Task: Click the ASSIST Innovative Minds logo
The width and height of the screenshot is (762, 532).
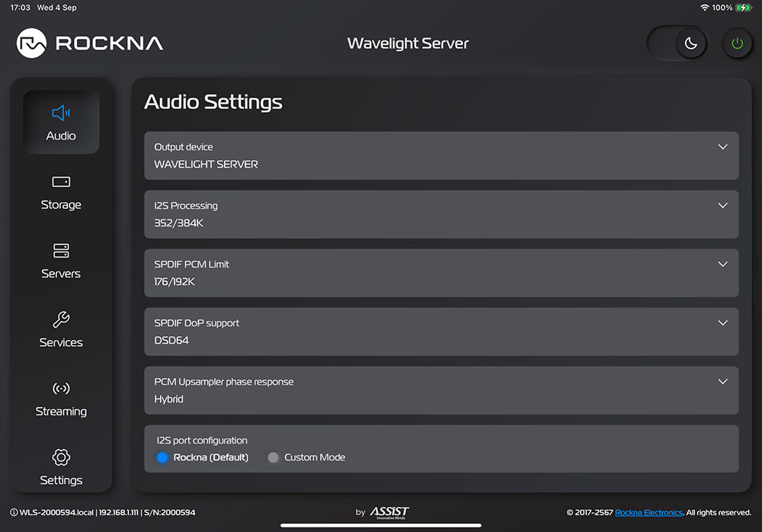Action: pos(389,512)
